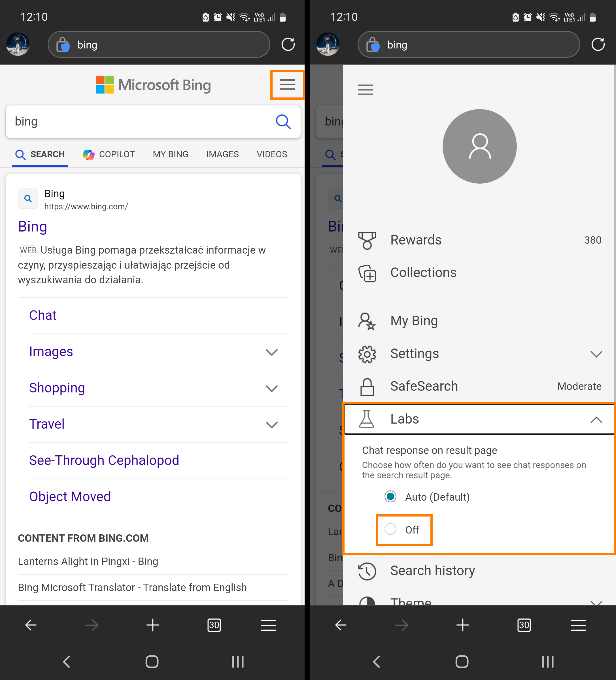Tap the Rewards points value 380
The height and width of the screenshot is (680, 616).
(x=592, y=240)
